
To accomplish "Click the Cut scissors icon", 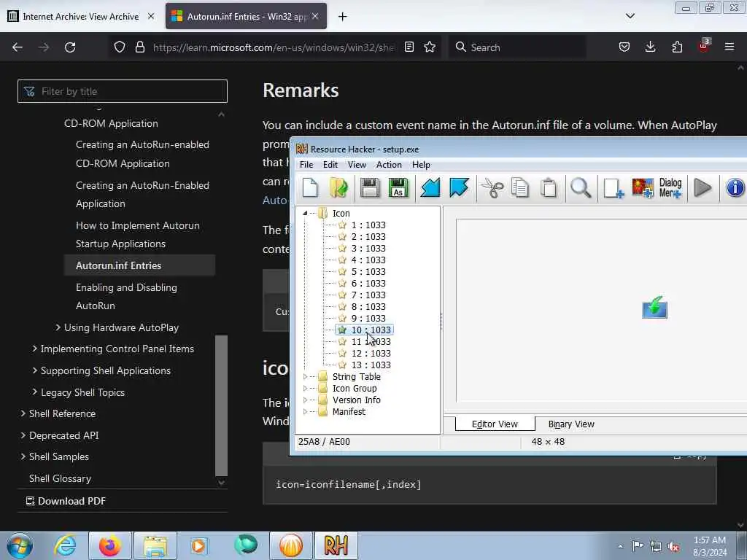I will (492, 187).
